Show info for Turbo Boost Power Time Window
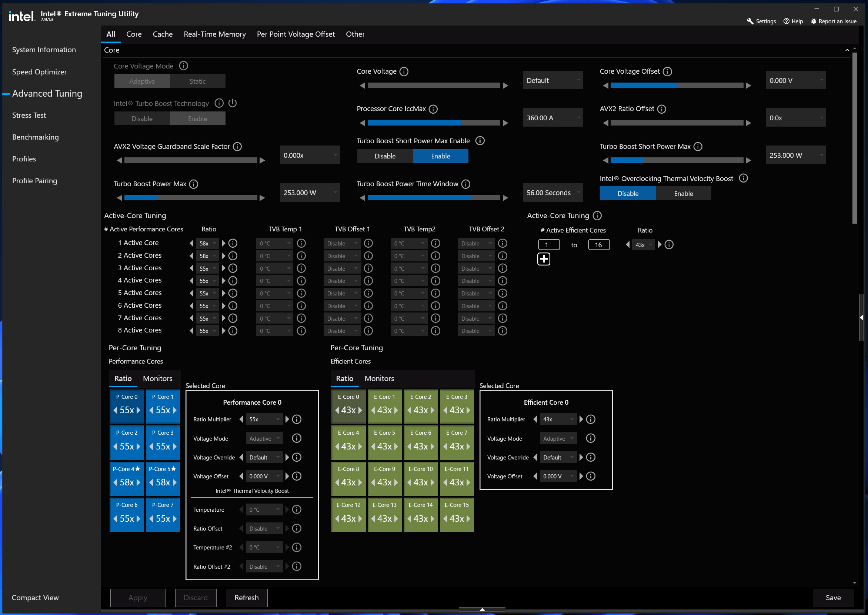Image resolution: width=868 pixels, height=615 pixels. coord(466,184)
